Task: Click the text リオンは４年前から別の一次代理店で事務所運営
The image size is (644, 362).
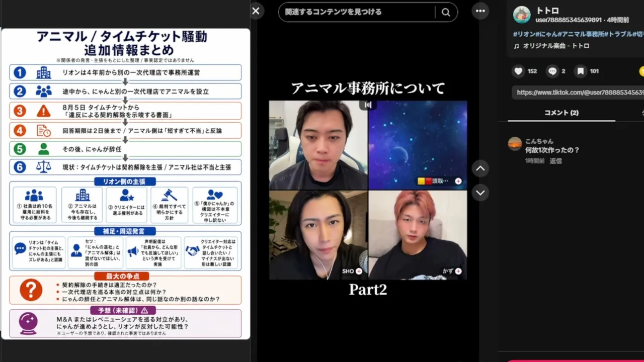Action: 131,72
